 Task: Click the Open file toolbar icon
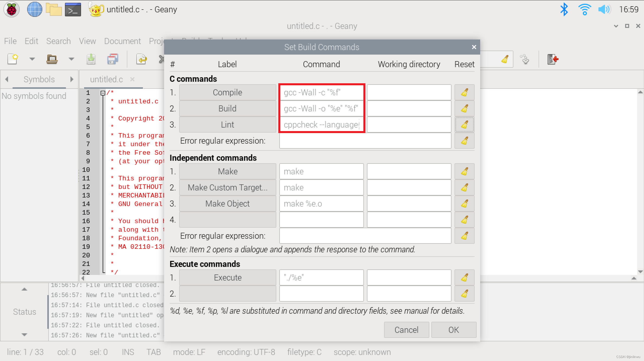point(52,59)
